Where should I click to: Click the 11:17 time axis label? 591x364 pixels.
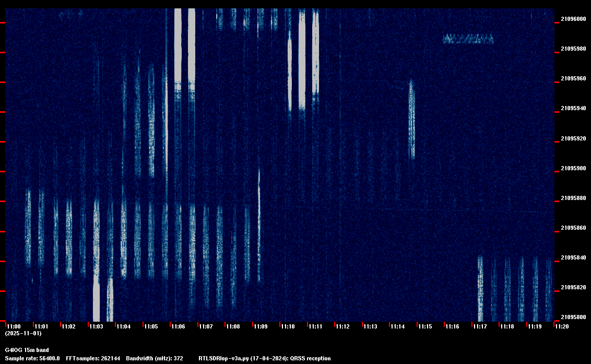480,326
